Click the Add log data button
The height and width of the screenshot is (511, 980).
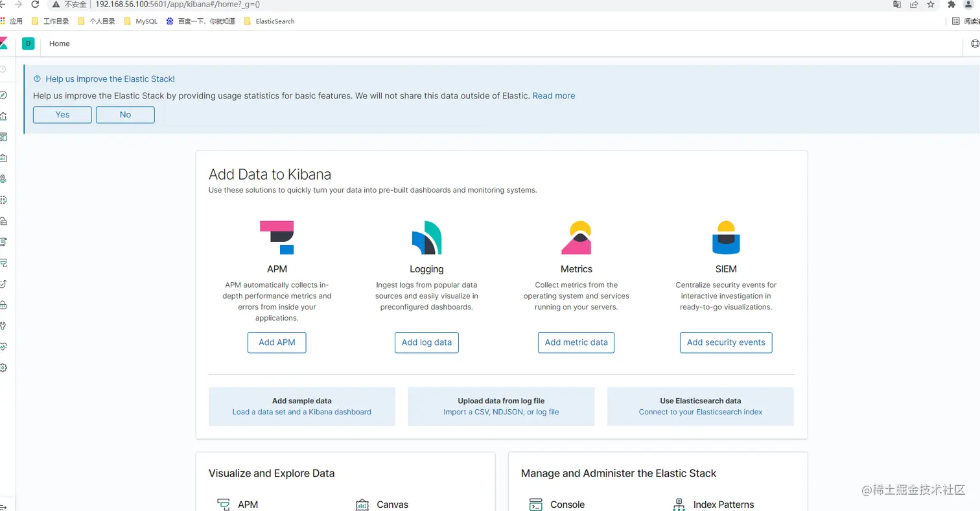(x=426, y=342)
